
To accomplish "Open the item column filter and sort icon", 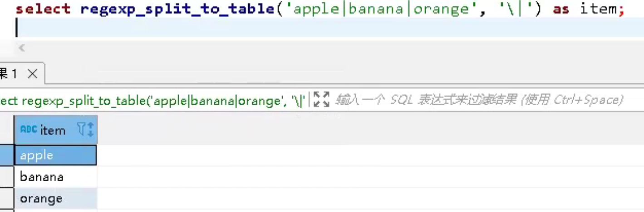I will coord(85,130).
